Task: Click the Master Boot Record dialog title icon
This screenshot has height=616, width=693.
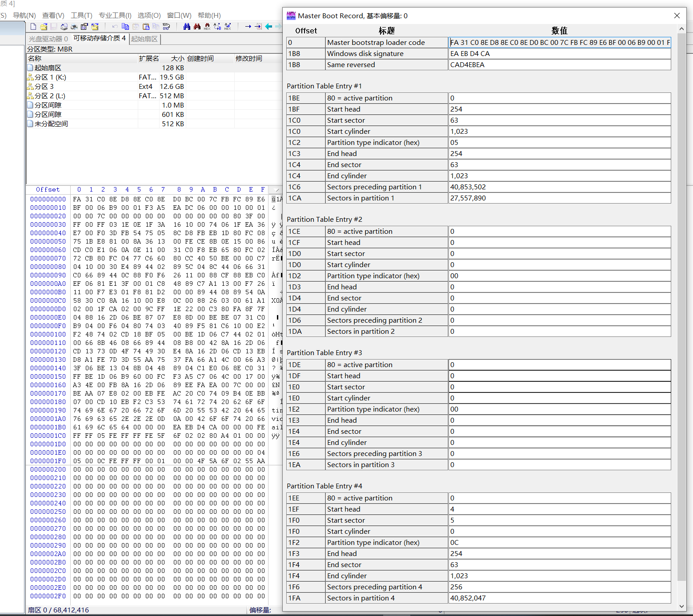Action: coord(291,16)
